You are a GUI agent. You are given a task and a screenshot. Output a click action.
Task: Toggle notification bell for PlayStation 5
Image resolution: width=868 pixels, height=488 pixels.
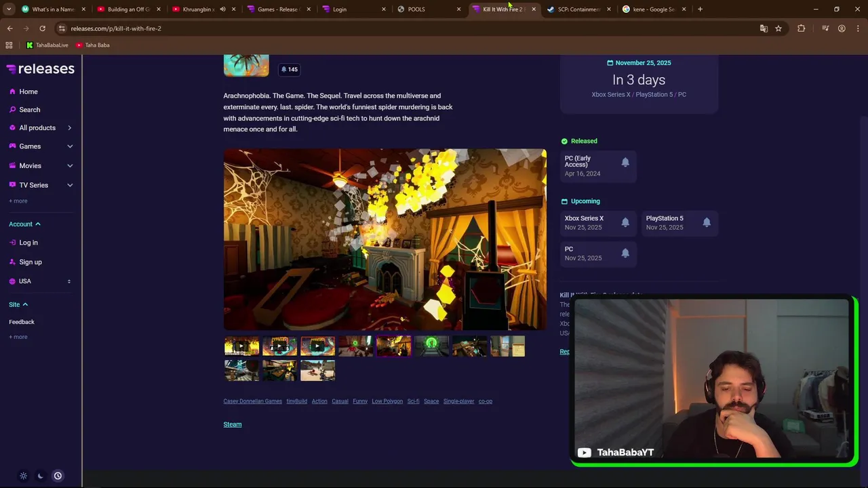(x=707, y=222)
